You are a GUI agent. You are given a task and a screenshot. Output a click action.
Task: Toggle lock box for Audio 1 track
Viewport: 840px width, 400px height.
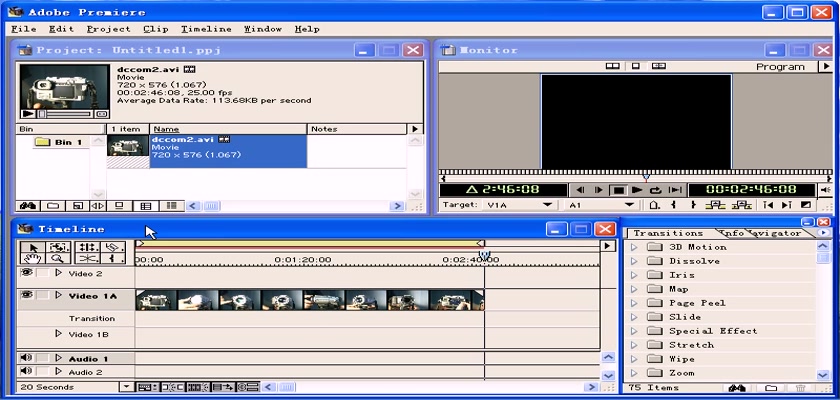tap(42, 358)
